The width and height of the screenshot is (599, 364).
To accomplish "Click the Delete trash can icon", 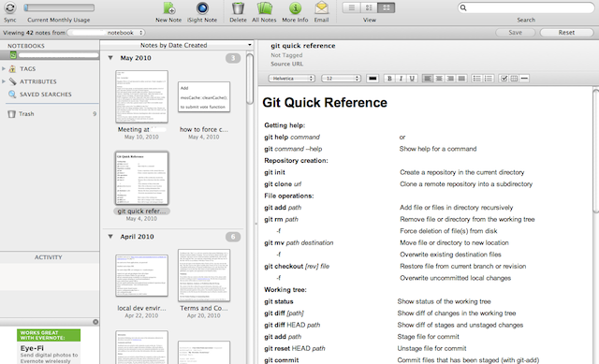I will pyautogui.click(x=238, y=8).
